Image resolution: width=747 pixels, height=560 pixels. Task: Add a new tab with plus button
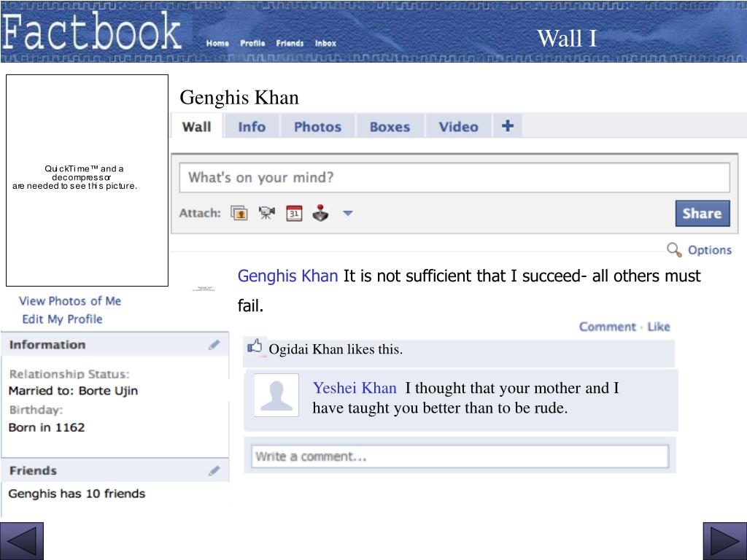pos(508,125)
